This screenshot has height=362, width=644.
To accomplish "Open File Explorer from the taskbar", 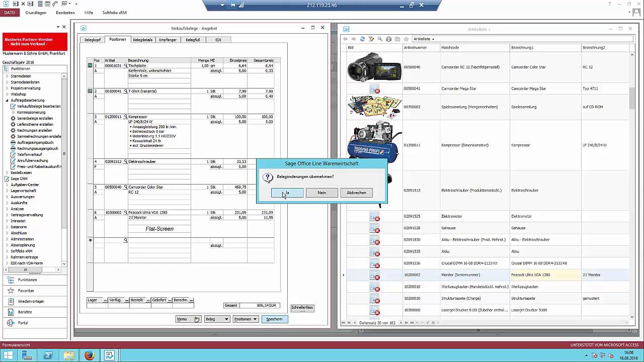I will [69, 356].
